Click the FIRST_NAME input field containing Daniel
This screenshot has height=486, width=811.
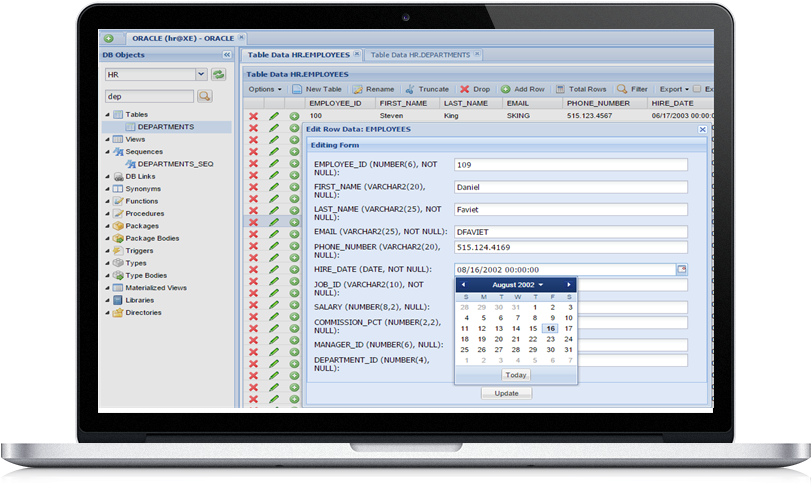[570, 187]
